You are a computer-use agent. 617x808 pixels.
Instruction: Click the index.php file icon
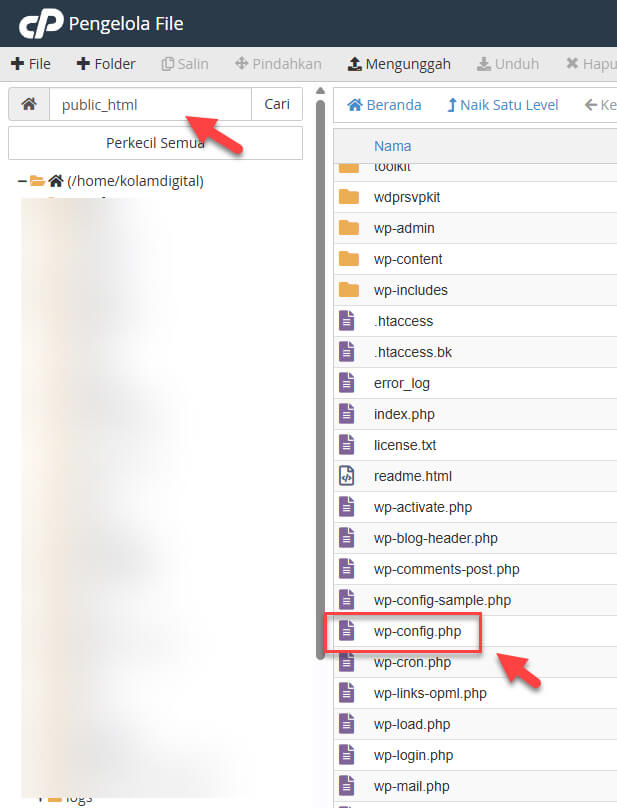[x=347, y=414]
